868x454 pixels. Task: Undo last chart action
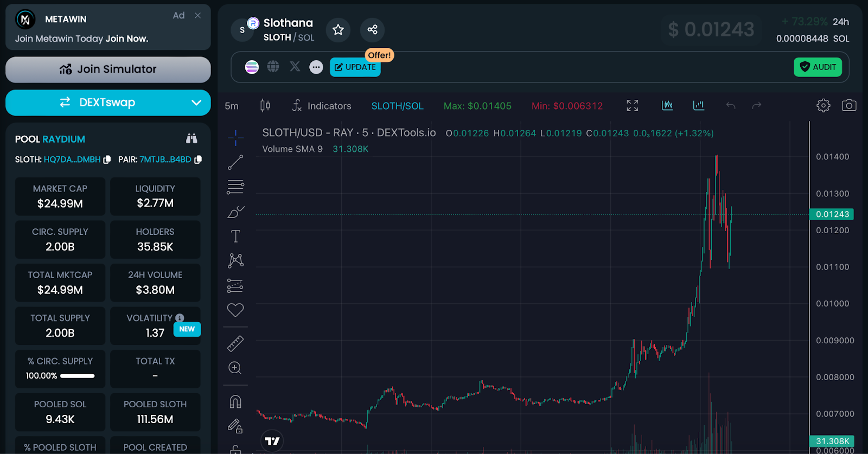click(x=731, y=106)
